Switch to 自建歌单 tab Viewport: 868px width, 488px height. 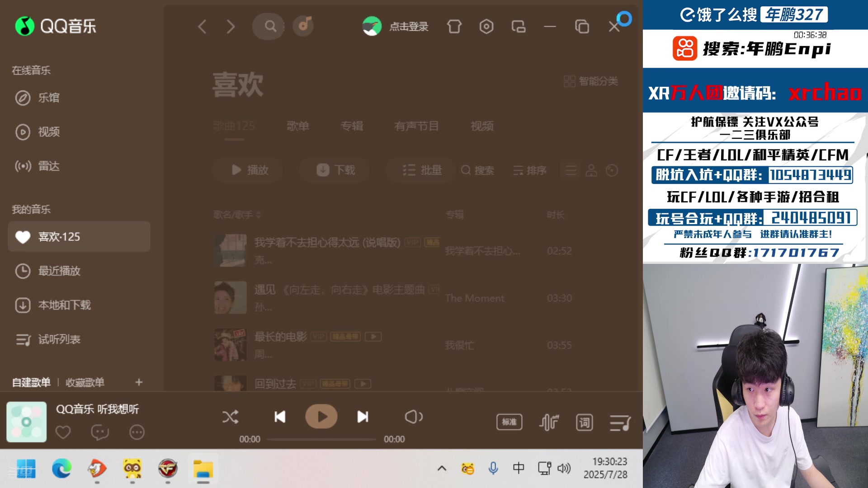pyautogui.click(x=31, y=383)
